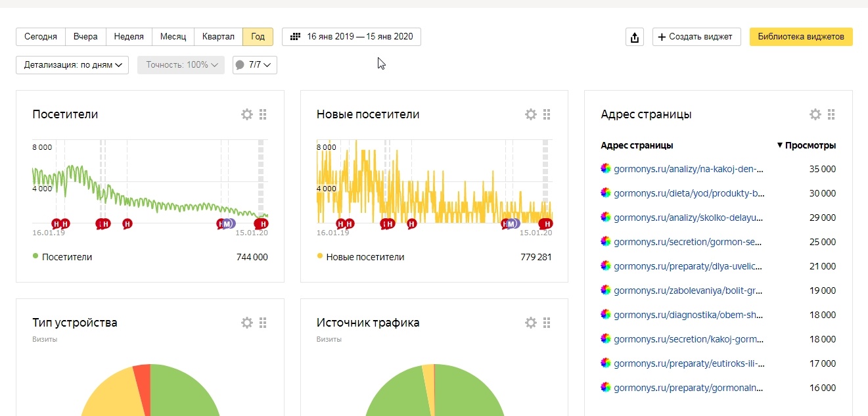
Task: Click 16 000 views value
Action: click(x=823, y=388)
